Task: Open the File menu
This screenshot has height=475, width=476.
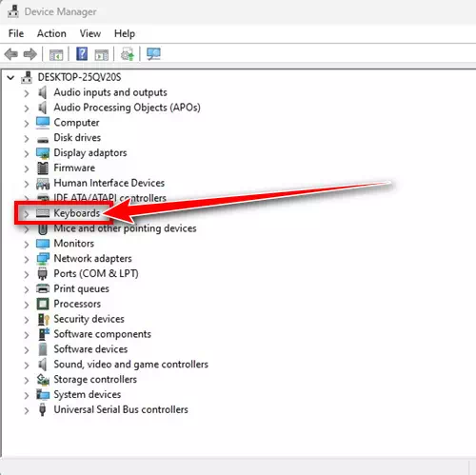Action: (x=16, y=33)
